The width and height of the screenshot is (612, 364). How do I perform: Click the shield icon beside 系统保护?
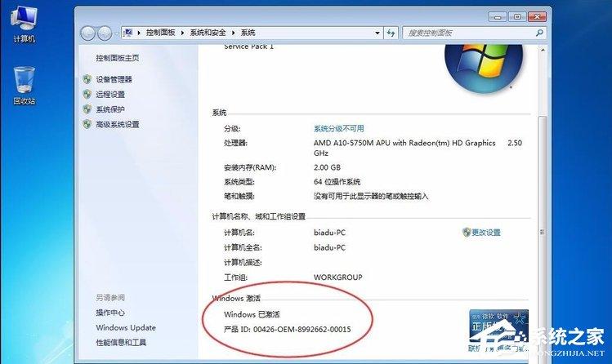coord(87,109)
